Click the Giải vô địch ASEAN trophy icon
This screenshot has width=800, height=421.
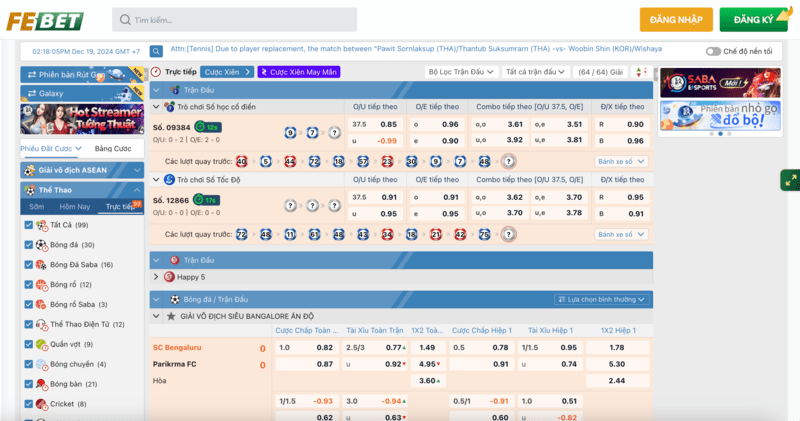(x=28, y=169)
